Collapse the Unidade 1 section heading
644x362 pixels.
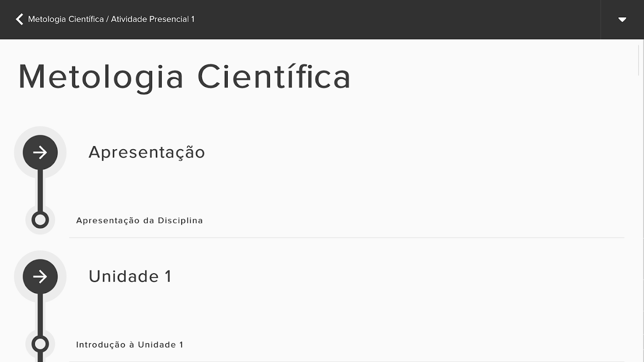tap(130, 276)
